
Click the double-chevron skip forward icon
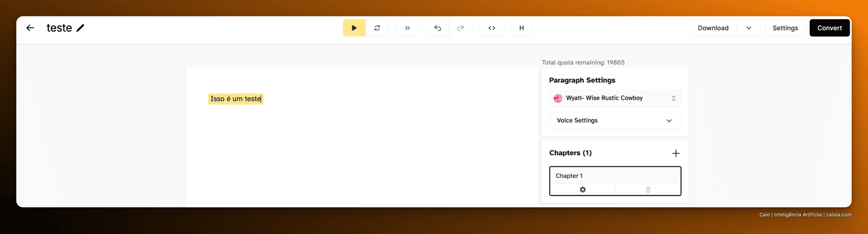[x=407, y=28]
